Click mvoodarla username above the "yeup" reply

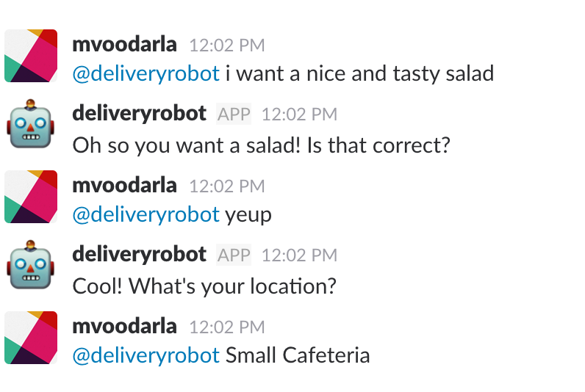125,185
